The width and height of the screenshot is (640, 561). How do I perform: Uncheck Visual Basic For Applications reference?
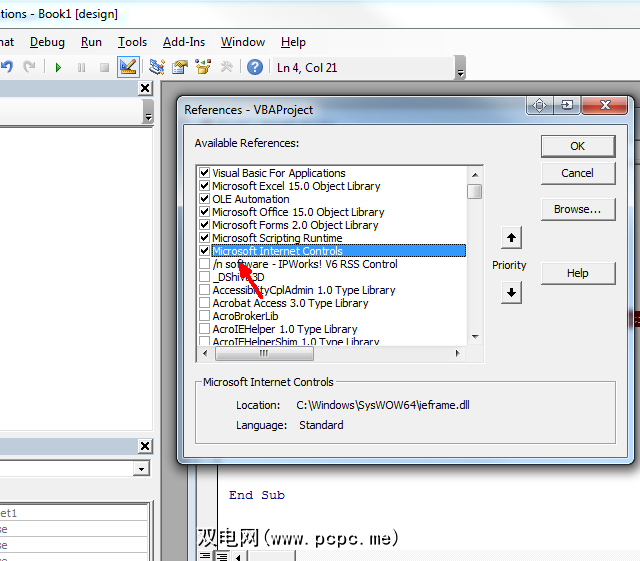click(x=204, y=172)
